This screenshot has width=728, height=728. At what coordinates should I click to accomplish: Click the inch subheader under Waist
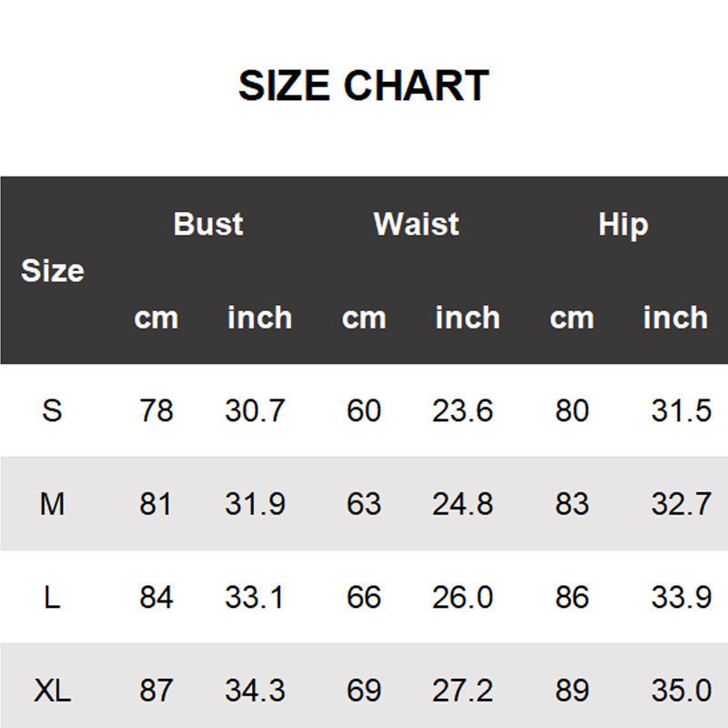(468, 318)
